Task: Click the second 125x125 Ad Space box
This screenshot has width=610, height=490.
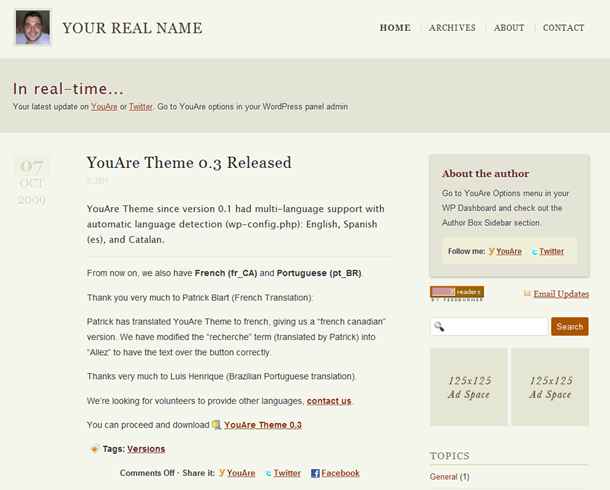Action: point(550,387)
